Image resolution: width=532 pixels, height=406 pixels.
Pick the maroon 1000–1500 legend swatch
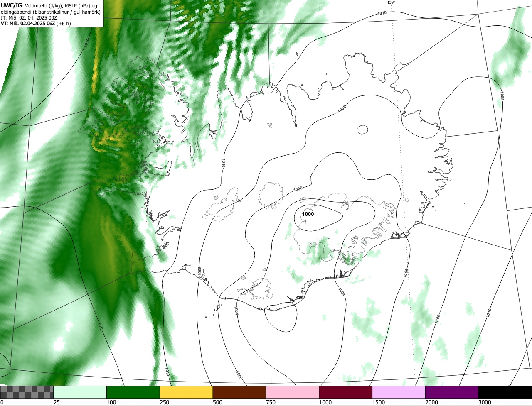[x=346, y=392]
